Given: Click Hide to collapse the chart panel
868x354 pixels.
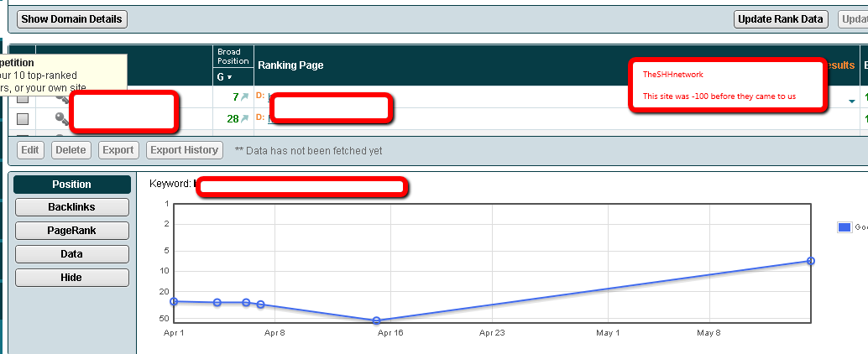Looking at the screenshot, I should click(x=72, y=278).
